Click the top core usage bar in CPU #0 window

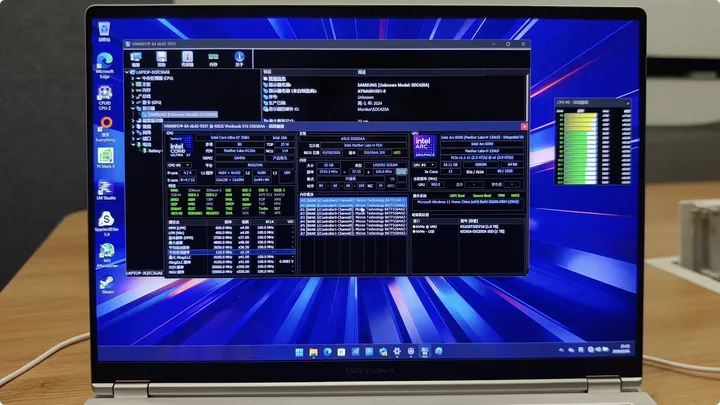pyautogui.click(x=580, y=116)
